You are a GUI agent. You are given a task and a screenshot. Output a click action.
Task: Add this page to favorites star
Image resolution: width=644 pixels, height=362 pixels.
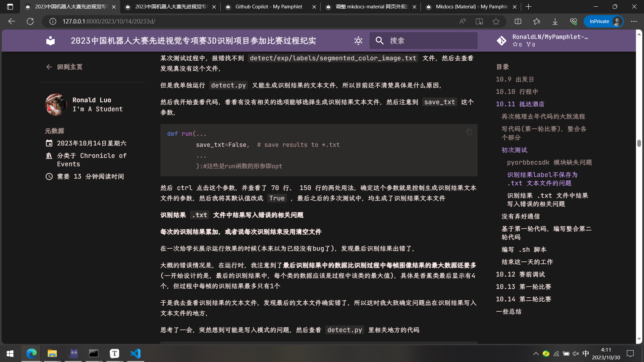click(x=496, y=21)
